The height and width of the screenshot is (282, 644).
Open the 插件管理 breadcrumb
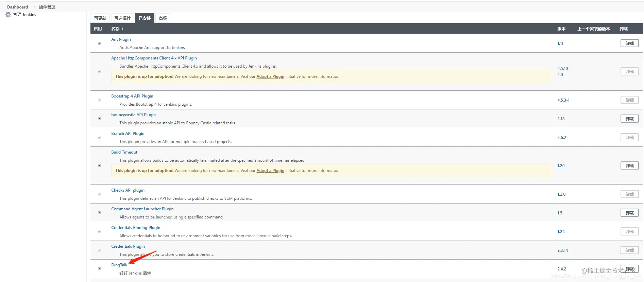(x=47, y=7)
